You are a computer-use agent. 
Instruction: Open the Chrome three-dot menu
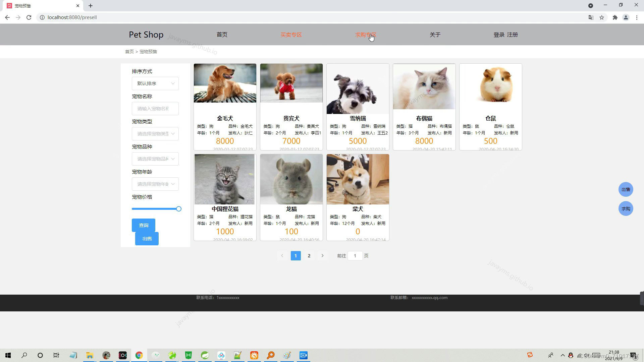coord(637,17)
